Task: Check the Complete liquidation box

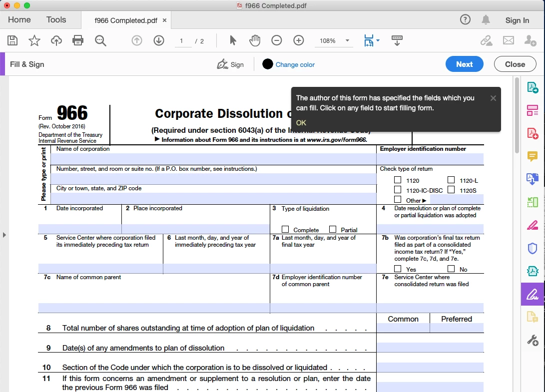Action: tap(285, 229)
